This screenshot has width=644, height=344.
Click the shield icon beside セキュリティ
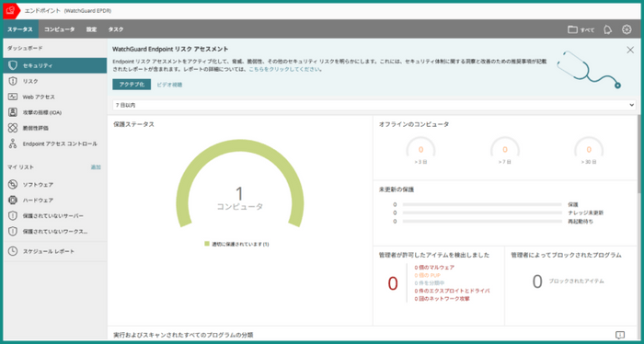coord(13,65)
